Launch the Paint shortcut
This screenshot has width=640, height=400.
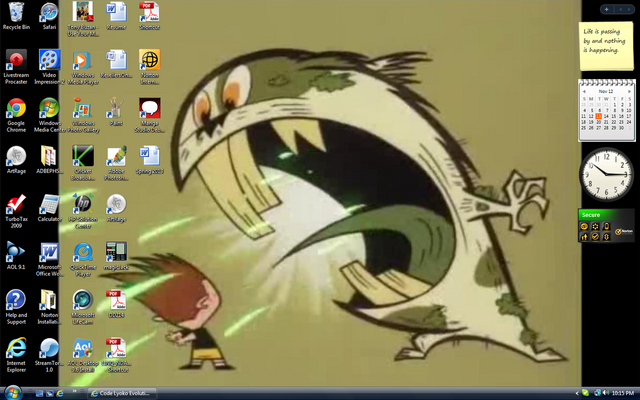(116, 112)
